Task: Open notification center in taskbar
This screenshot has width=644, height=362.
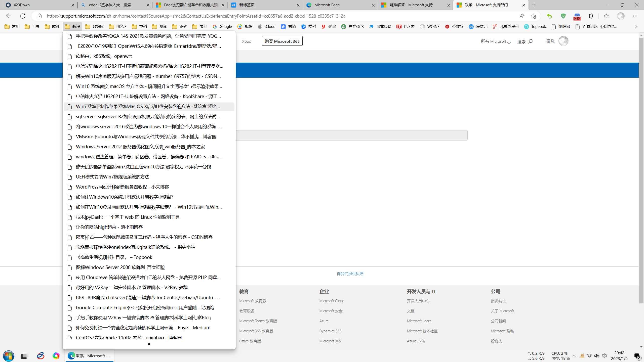Action: (x=637, y=356)
